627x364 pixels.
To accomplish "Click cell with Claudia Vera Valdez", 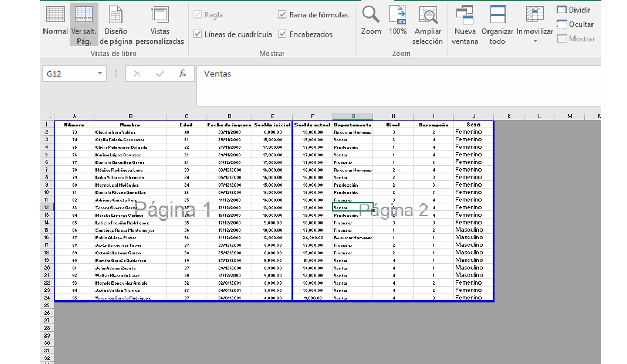I will (130, 132).
